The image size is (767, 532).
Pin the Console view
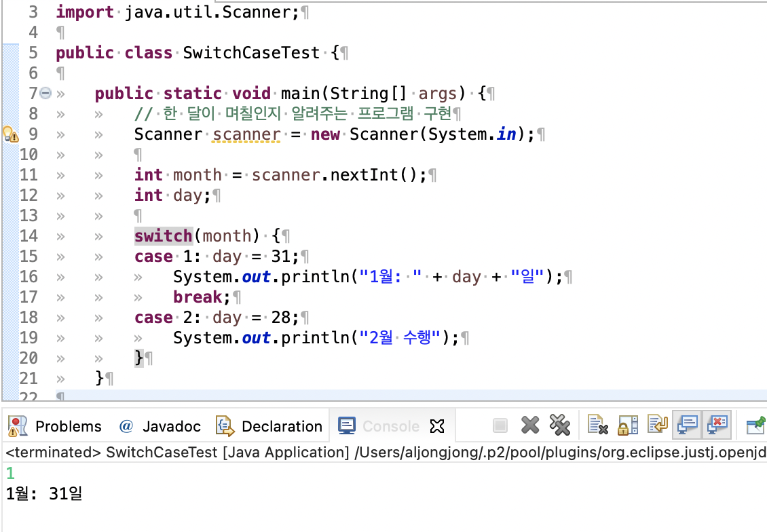coord(755,425)
